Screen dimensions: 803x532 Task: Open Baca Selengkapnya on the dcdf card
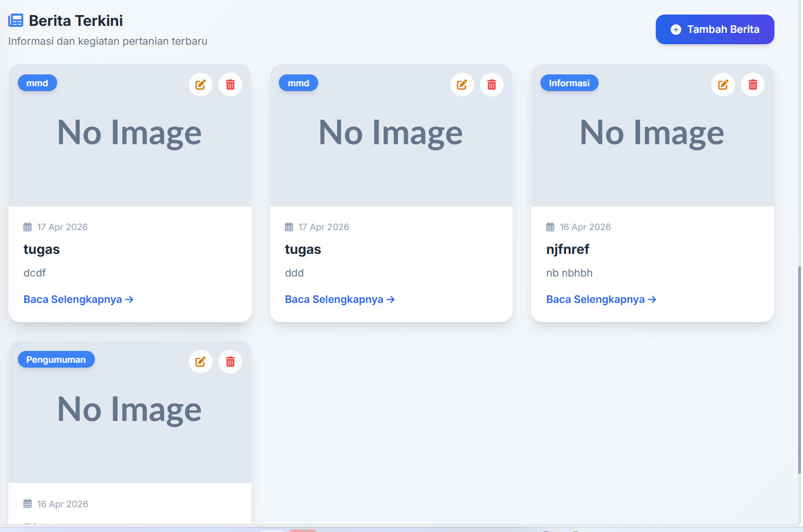click(x=79, y=299)
